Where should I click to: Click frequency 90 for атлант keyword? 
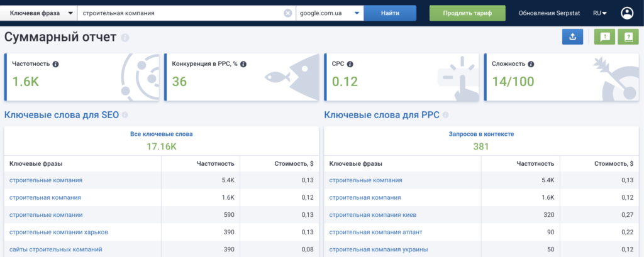(550, 232)
